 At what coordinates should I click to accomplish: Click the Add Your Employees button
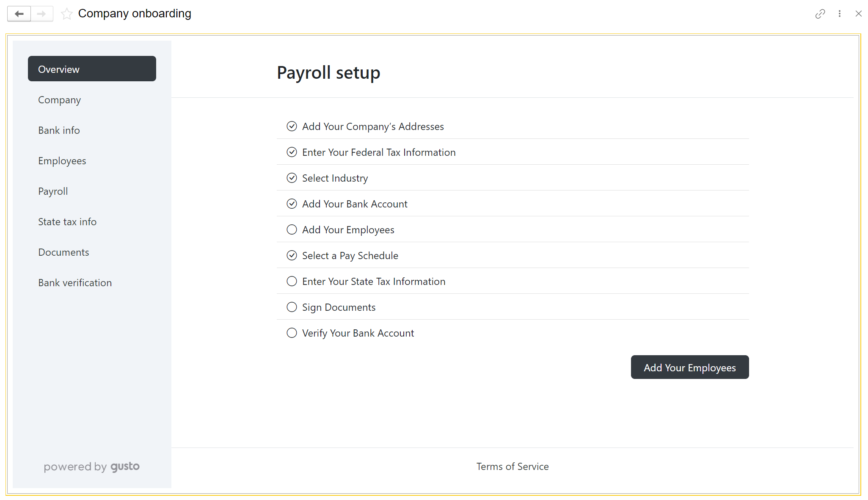click(x=689, y=367)
